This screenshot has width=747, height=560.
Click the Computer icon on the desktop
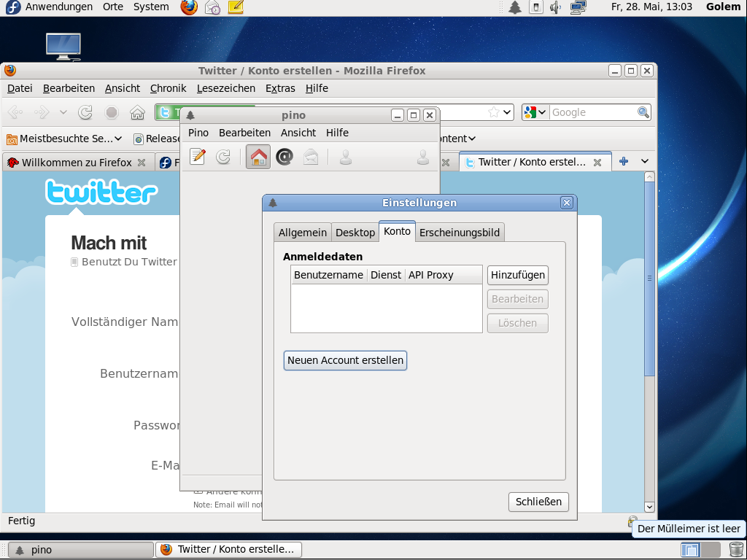(63, 47)
